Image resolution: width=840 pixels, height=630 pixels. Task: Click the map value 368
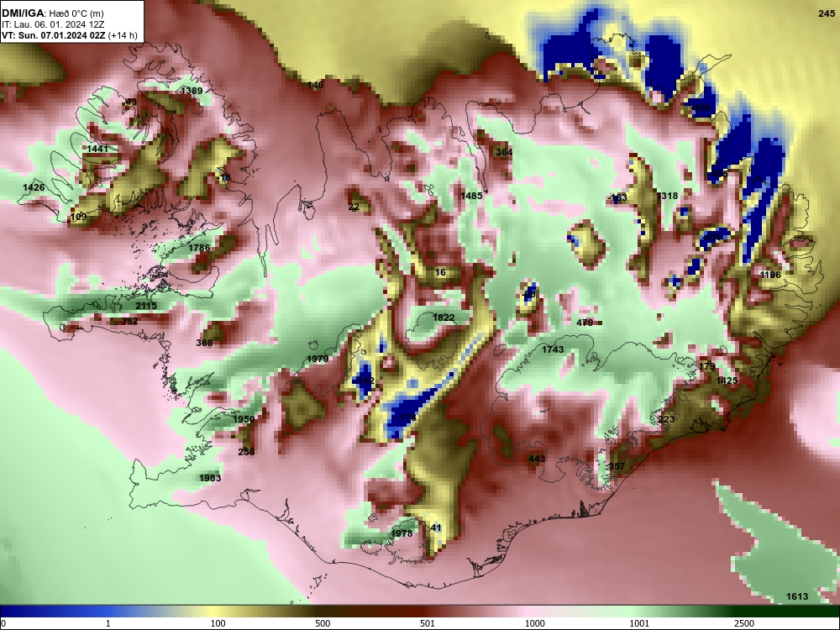(204, 343)
